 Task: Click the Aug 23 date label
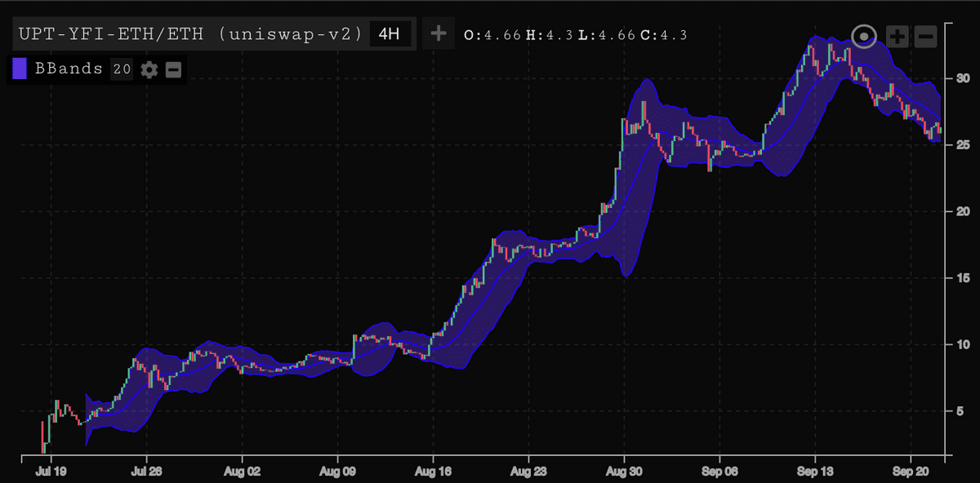tap(528, 472)
